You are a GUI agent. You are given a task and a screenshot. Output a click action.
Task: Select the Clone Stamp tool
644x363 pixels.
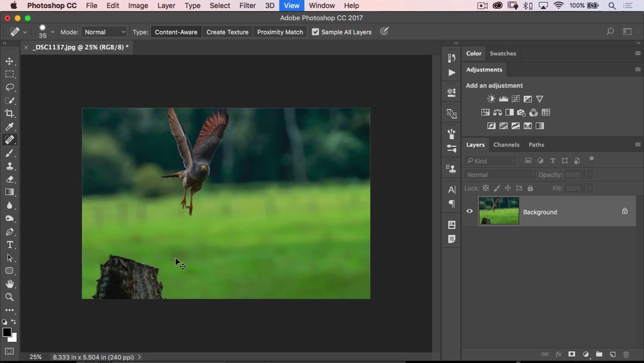[x=10, y=166]
